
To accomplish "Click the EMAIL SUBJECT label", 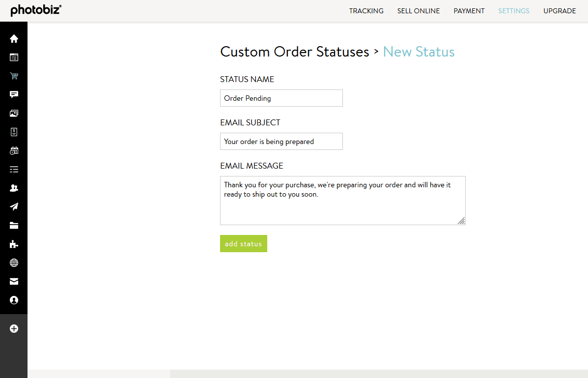I will coord(250,122).
